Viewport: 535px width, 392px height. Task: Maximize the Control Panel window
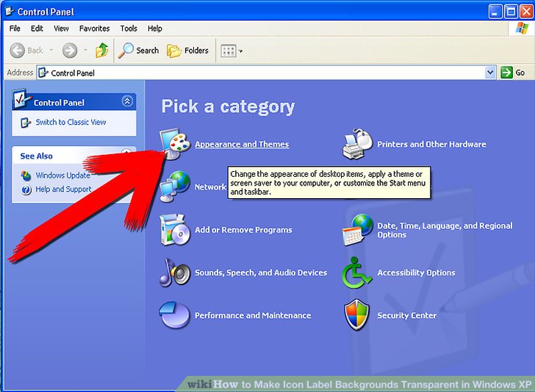point(511,12)
